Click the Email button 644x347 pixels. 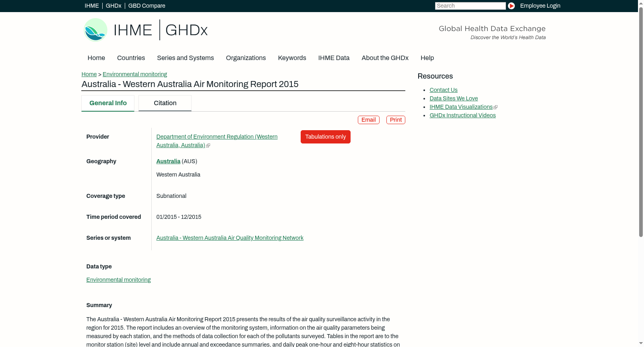pyautogui.click(x=368, y=120)
